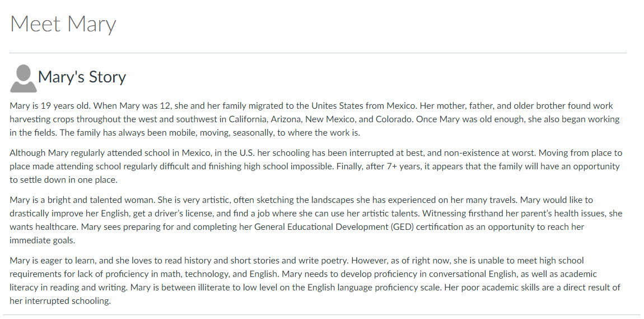Click the "Mary's Story" heading
The width and height of the screenshot is (644, 319).
82,77
